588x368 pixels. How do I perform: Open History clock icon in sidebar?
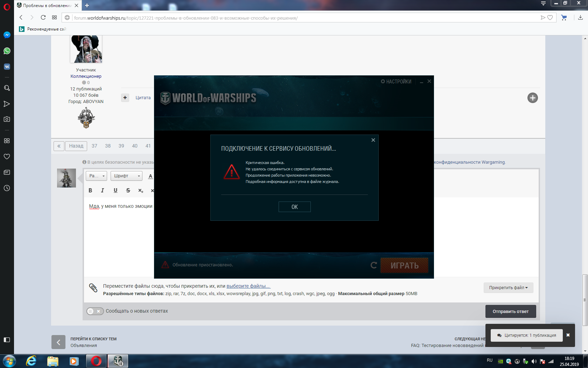pyautogui.click(x=7, y=188)
